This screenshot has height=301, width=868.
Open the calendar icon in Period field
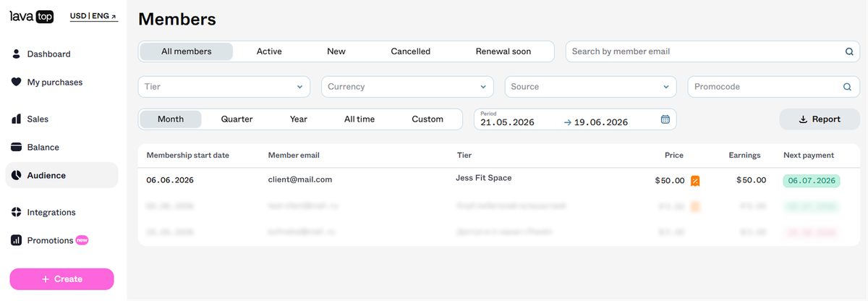pos(665,119)
